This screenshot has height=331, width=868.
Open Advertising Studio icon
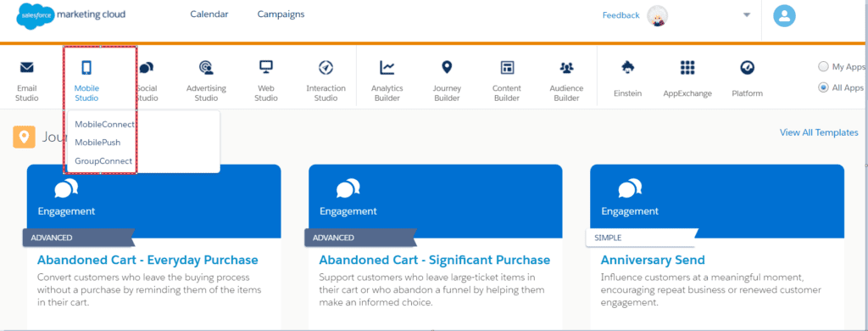(x=207, y=68)
